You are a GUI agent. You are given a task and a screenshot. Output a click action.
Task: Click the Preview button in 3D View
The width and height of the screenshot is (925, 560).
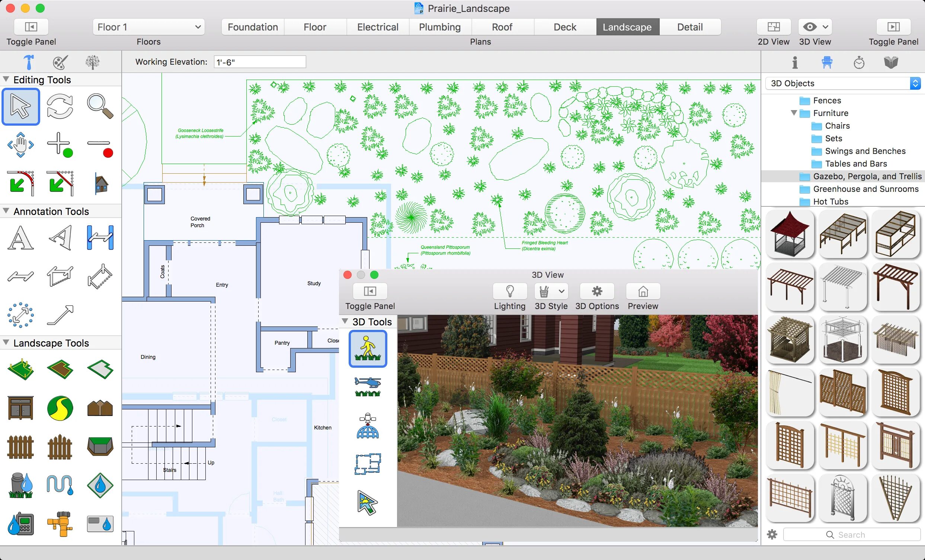[643, 292]
